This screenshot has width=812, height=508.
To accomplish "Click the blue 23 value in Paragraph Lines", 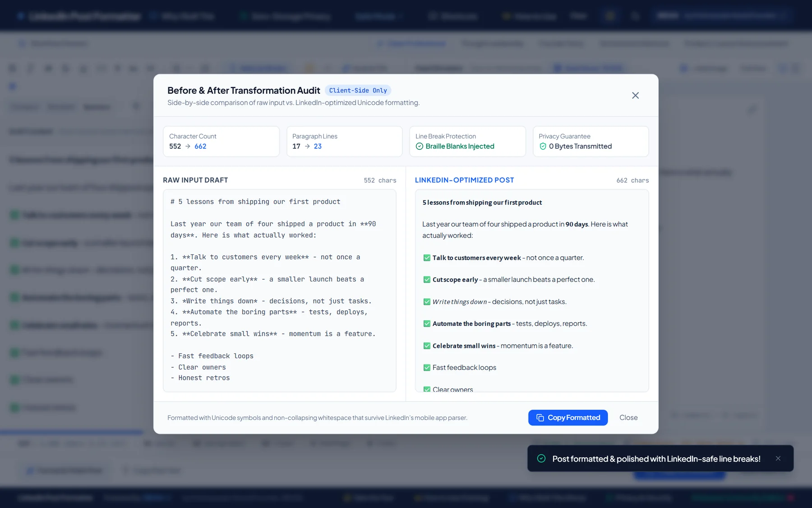I will pos(318,146).
